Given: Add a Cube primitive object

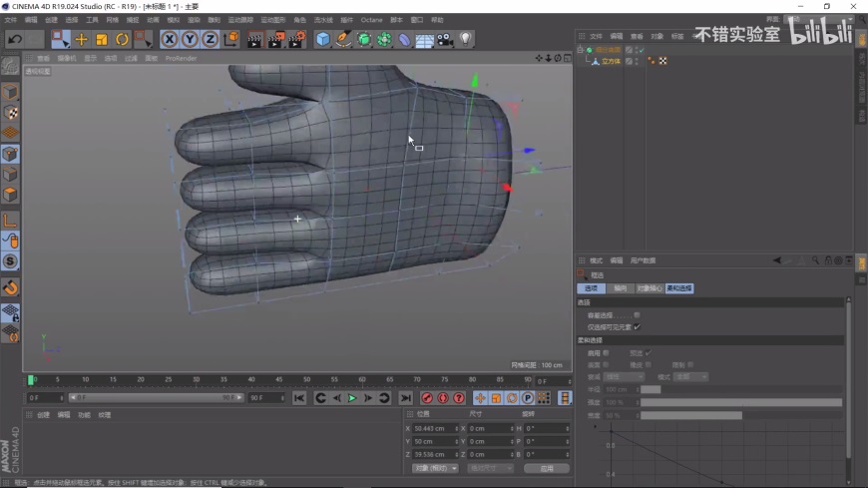Looking at the screenshot, I should click(x=322, y=39).
